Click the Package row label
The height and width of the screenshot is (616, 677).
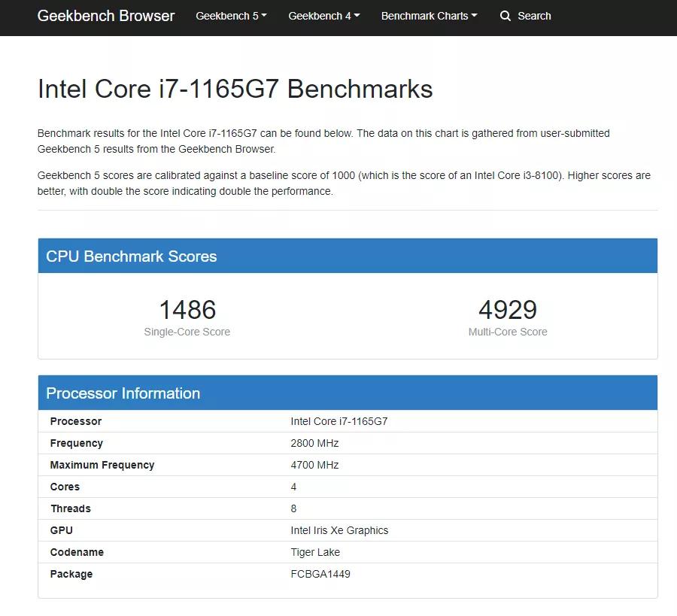tap(71, 574)
